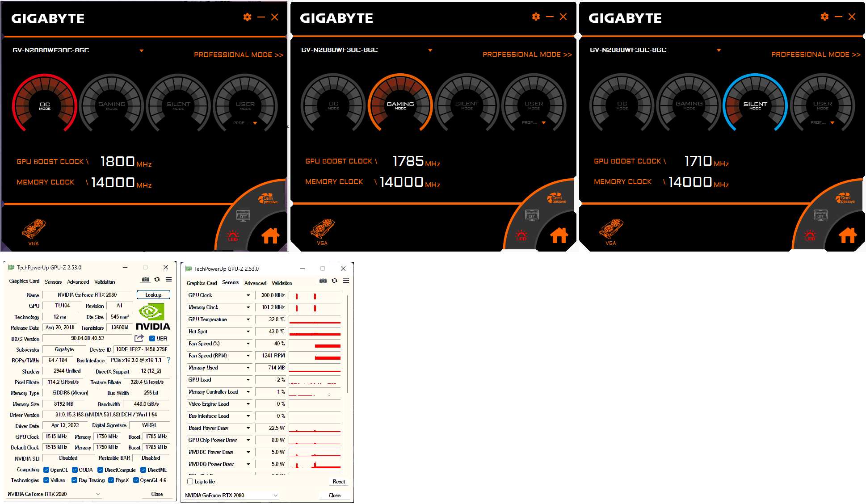Click the question mark next to Bus Interface
This screenshot has height=504, width=866.
[x=168, y=360]
